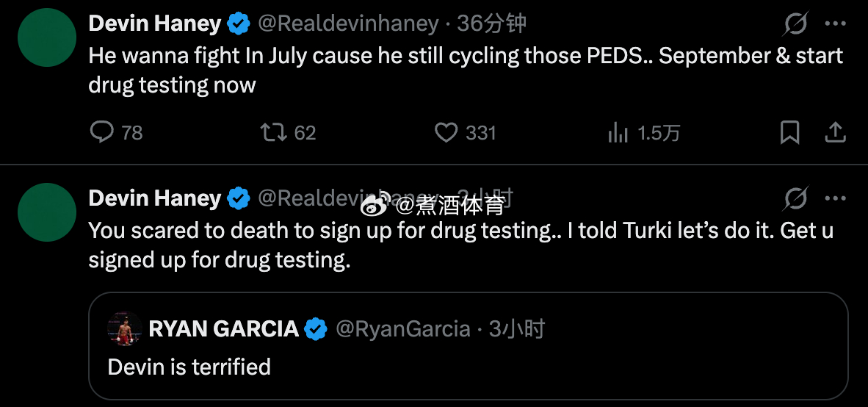Open @Realdevinhaney handle on first tweet
This screenshot has height=407, width=868.
pyautogui.click(x=348, y=24)
